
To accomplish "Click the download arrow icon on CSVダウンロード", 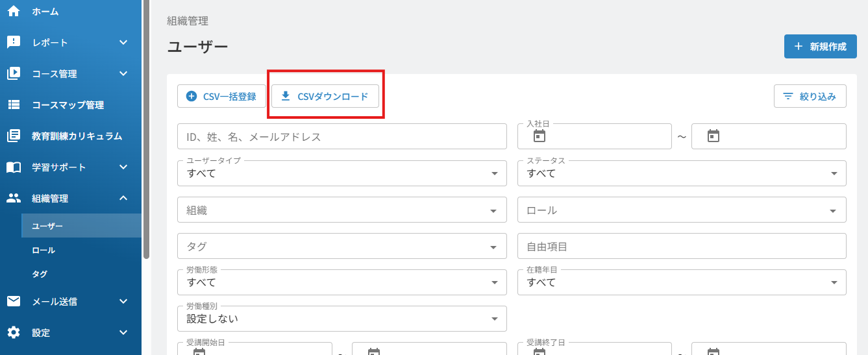I will pyautogui.click(x=286, y=96).
